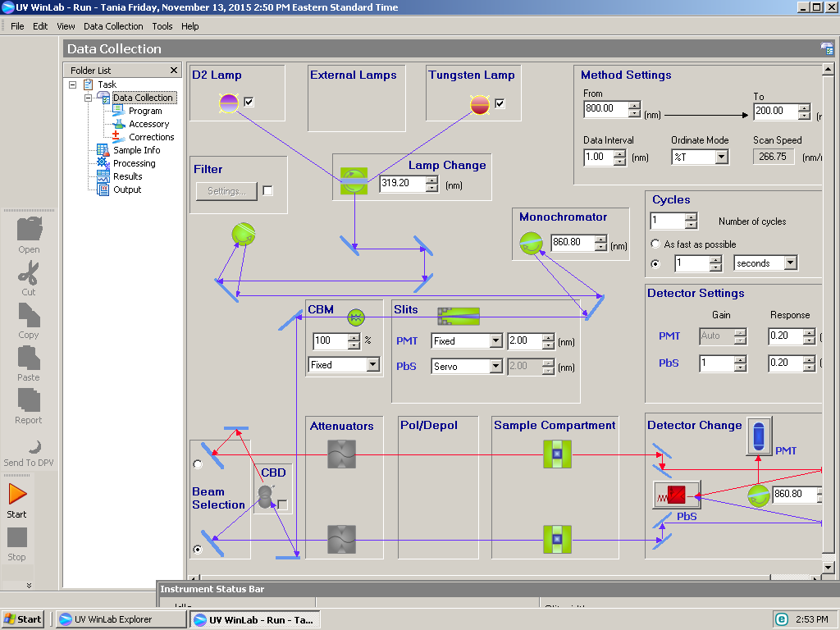This screenshot has width=840, height=630.
Task: Click the vertical scrollbar down arrow
Action: click(829, 568)
